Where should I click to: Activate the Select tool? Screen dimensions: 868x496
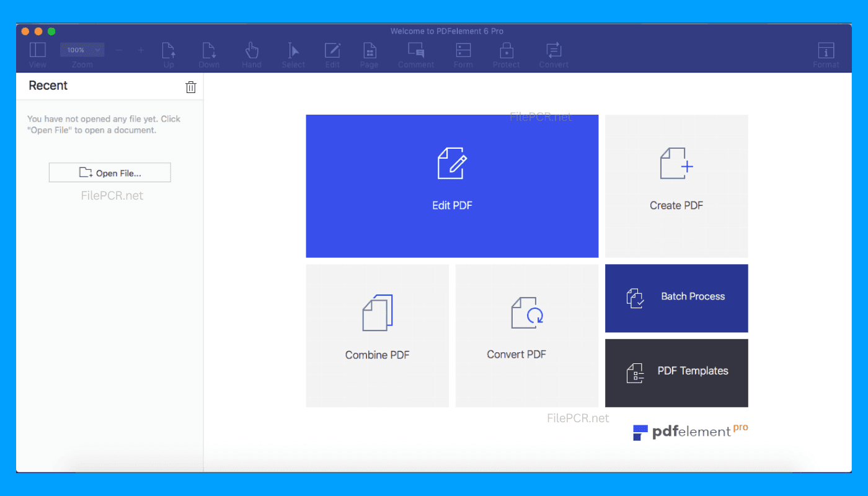(293, 50)
